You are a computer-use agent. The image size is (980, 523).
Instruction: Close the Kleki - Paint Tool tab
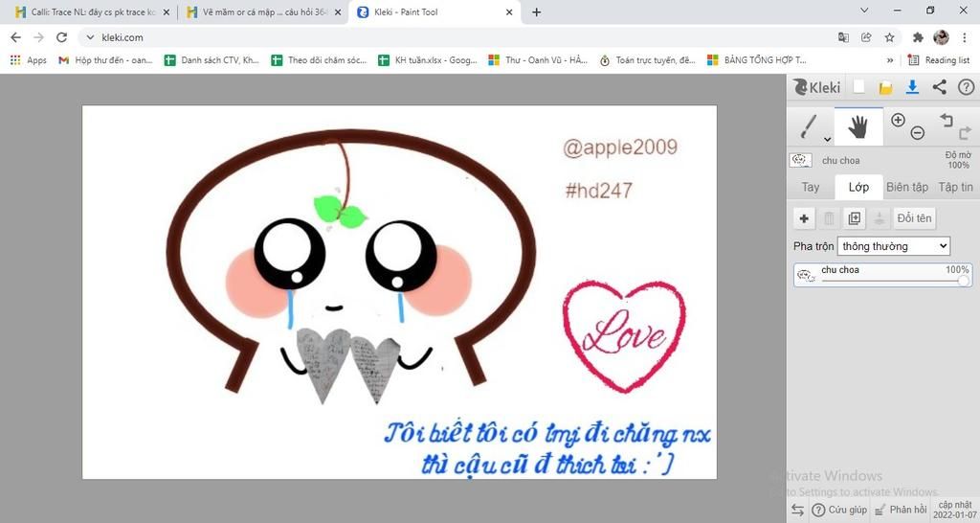point(509,11)
